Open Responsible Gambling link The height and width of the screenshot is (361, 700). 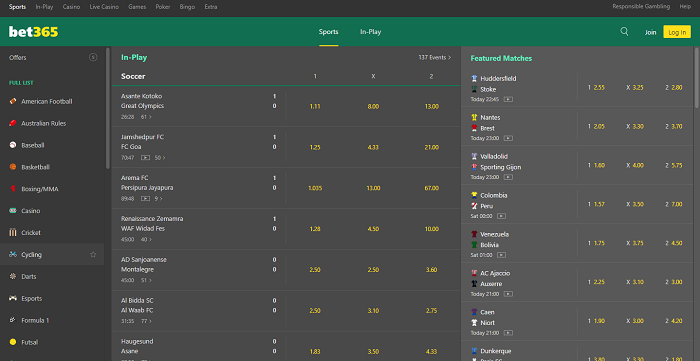641,7
